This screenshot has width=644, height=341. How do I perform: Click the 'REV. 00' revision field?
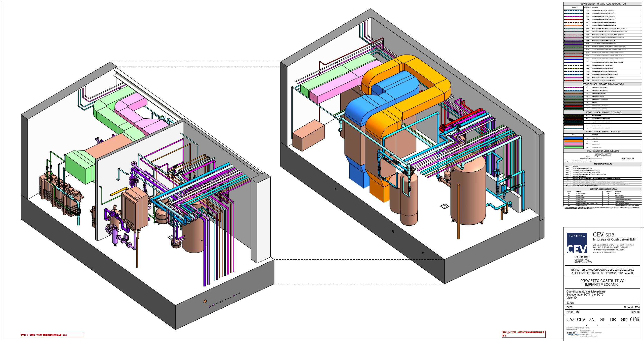coord(635,312)
